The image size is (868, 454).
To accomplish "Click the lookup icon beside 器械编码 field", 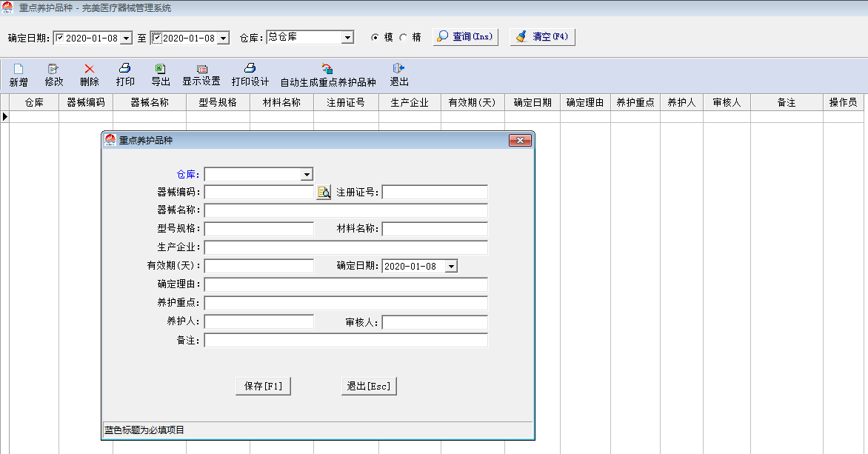I will coord(324,193).
